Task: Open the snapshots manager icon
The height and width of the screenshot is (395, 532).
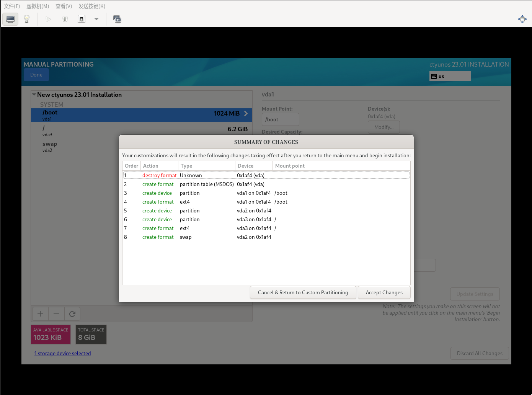Action: tap(117, 19)
